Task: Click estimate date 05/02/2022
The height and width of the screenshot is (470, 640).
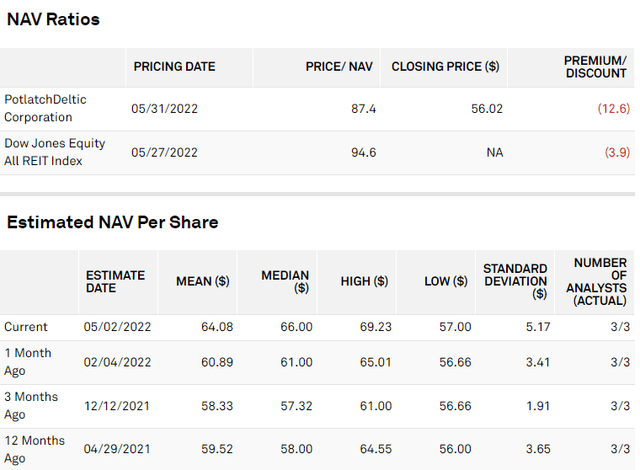Action: 117,327
